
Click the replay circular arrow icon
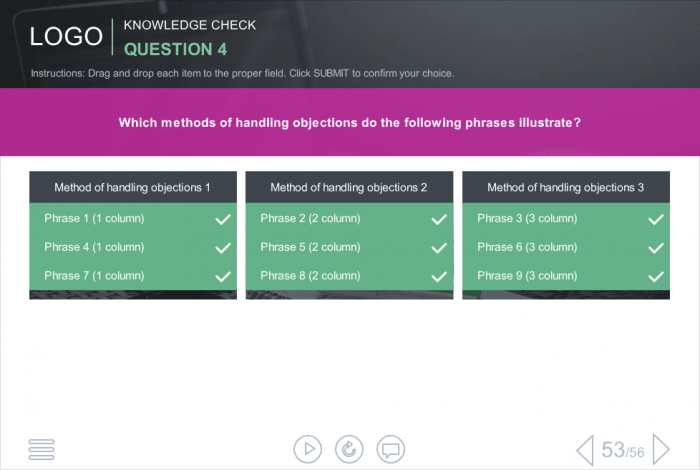click(x=349, y=449)
